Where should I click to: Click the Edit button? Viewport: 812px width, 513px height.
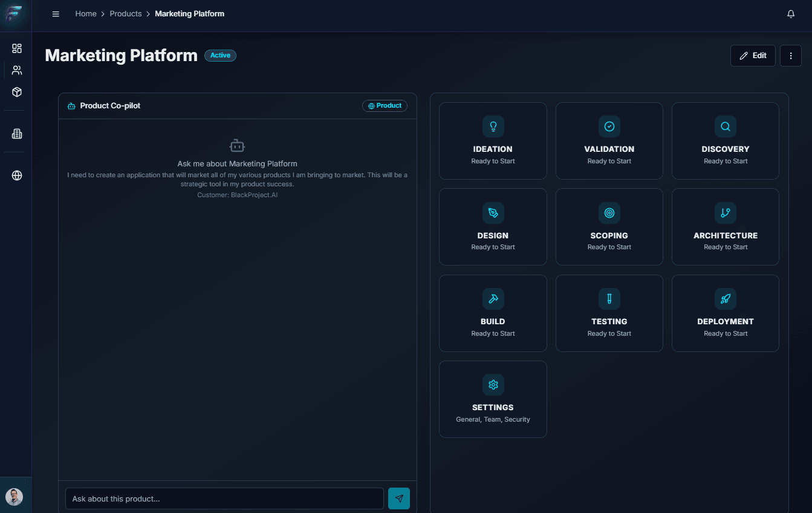(x=753, y=56)
